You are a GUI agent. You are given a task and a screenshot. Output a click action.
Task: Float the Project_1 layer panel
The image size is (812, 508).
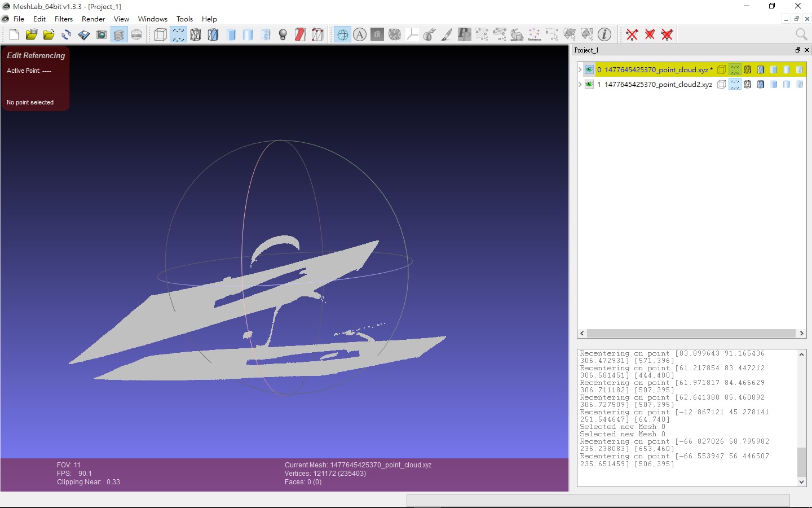(x=797, y=50)
